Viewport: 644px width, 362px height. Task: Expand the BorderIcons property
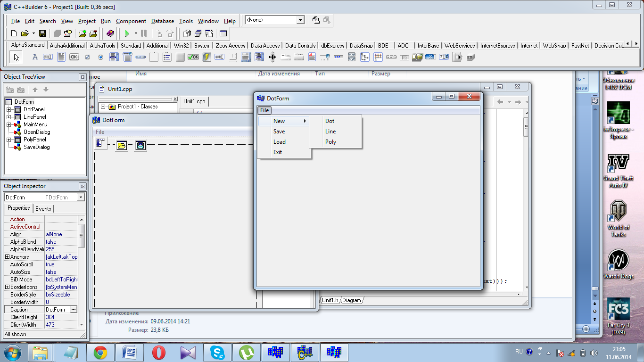click(7, 287)
